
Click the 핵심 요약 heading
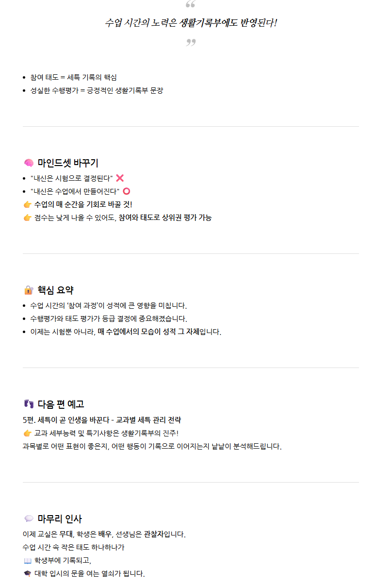point(55,290)
